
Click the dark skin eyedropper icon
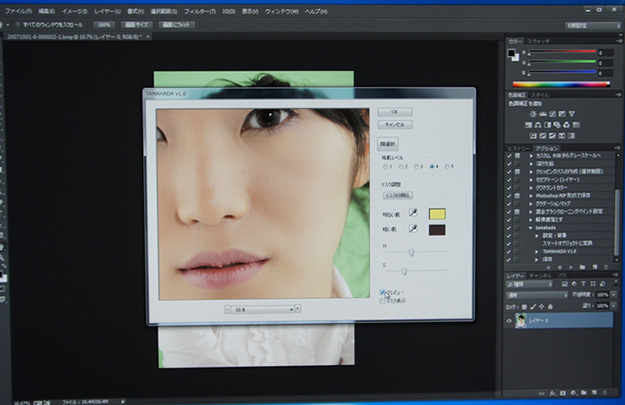point(412,230)
